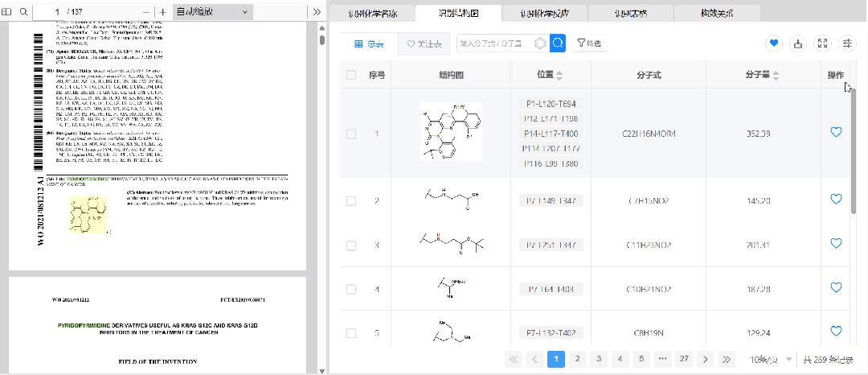The height and width of the screenshot is (375, 868).
Task: Go to last page double-right arrow
Action: pyautogui.click(x=727, y=360)
